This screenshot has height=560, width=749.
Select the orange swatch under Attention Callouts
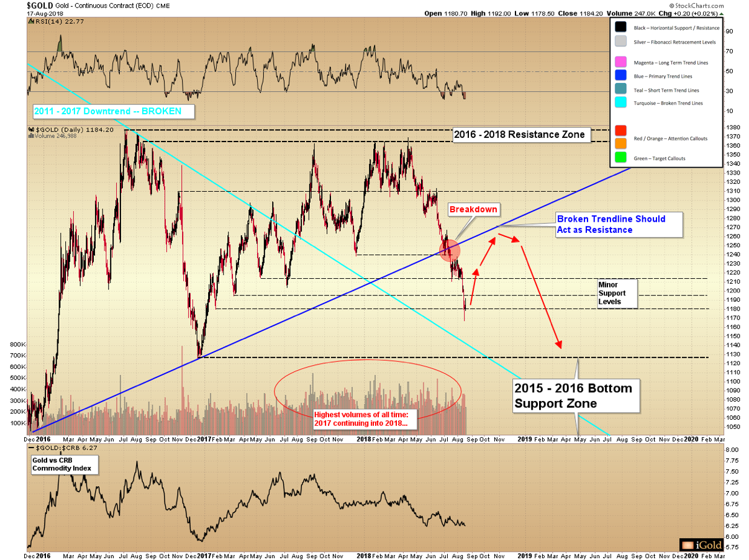[x=620, y=143]
